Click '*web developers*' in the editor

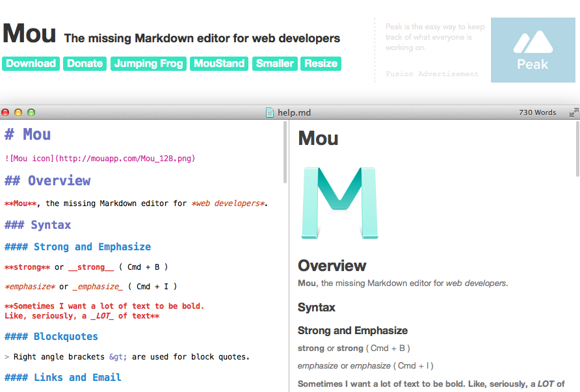coord(228,203)
